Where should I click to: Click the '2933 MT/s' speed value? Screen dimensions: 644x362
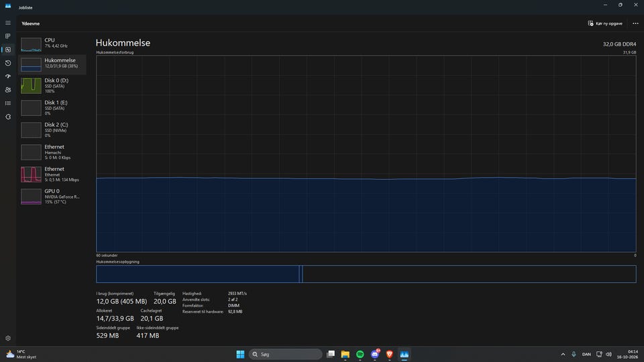point(237,294)
